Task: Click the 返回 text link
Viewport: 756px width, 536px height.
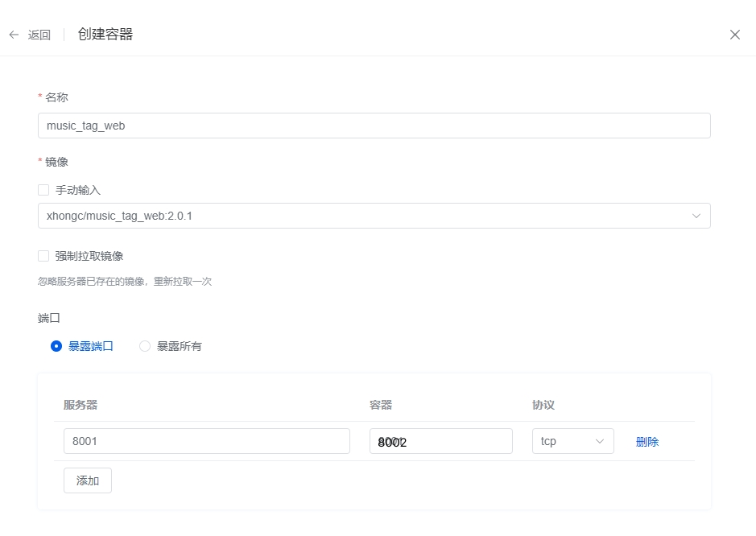Action: pyautogui.click(x=39, y=35)
